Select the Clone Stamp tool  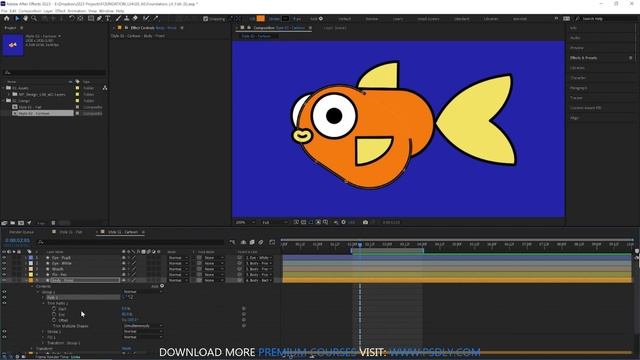coord(127,18)
